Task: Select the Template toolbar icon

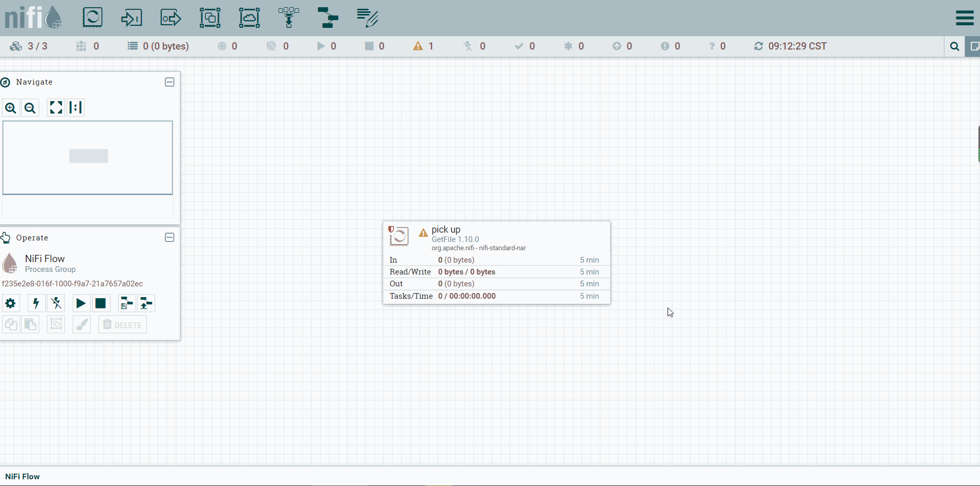Action: [328, 18]
